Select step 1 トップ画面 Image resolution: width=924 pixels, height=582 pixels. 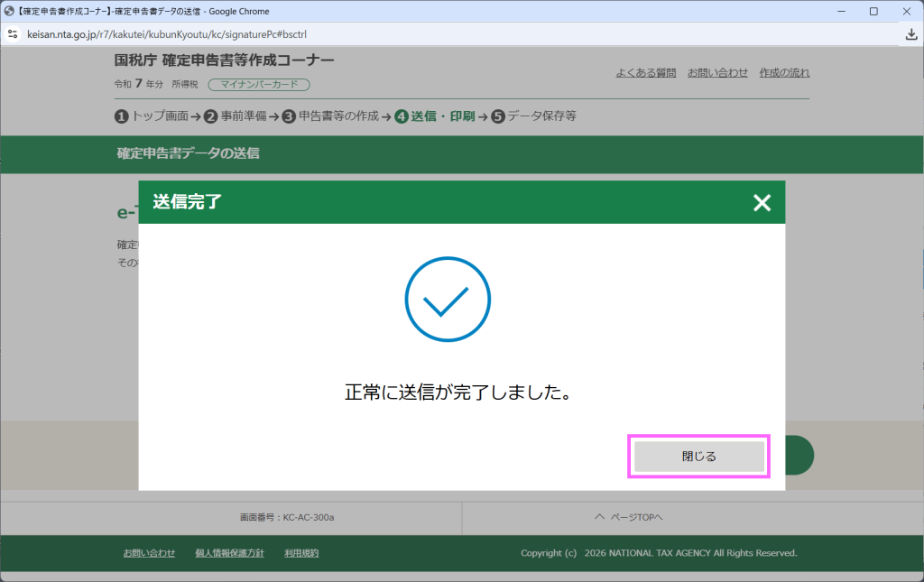coord(152,116)
